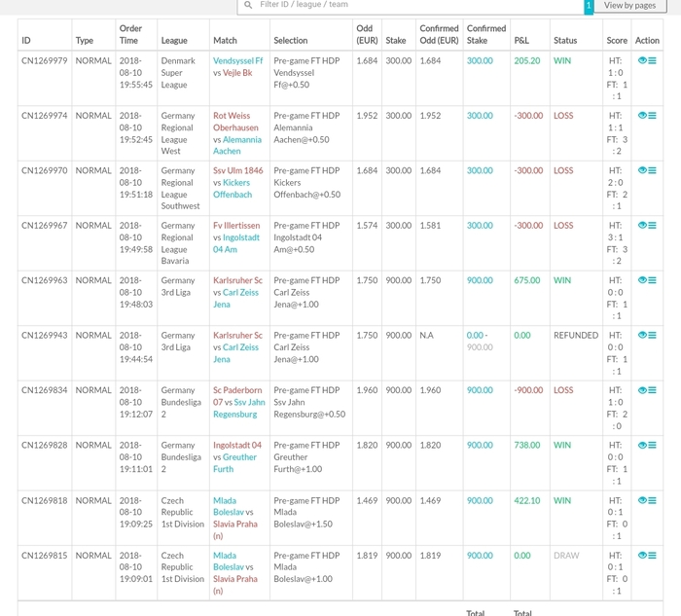Click confirmed stake 0.00 - 900.00 for CN1269943
Screen dimensions: 681x616
click(480, 342)
